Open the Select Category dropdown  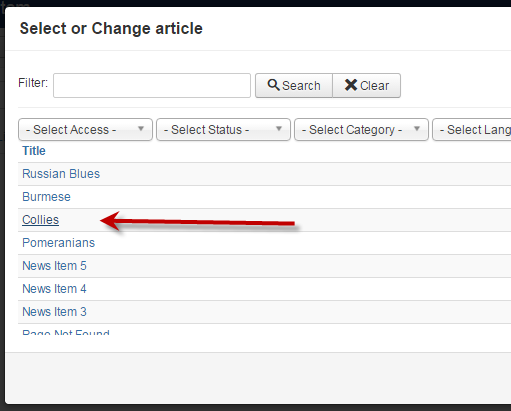(x=361, y=129)
